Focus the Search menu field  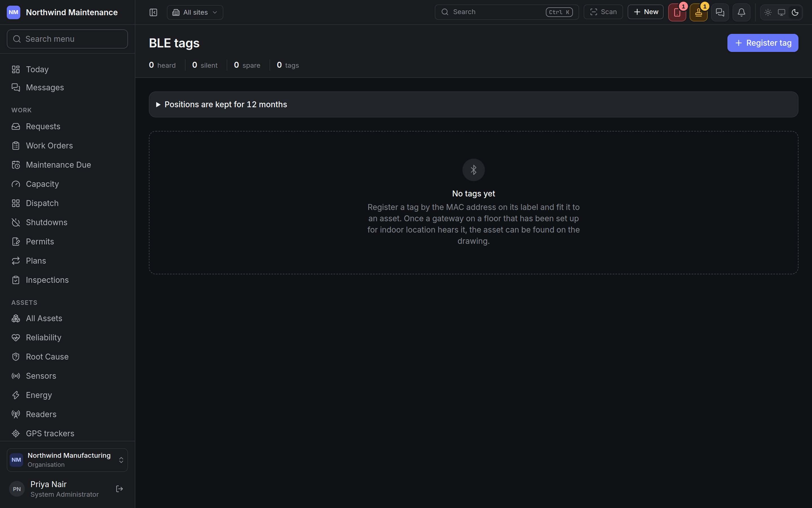[67, 39]
